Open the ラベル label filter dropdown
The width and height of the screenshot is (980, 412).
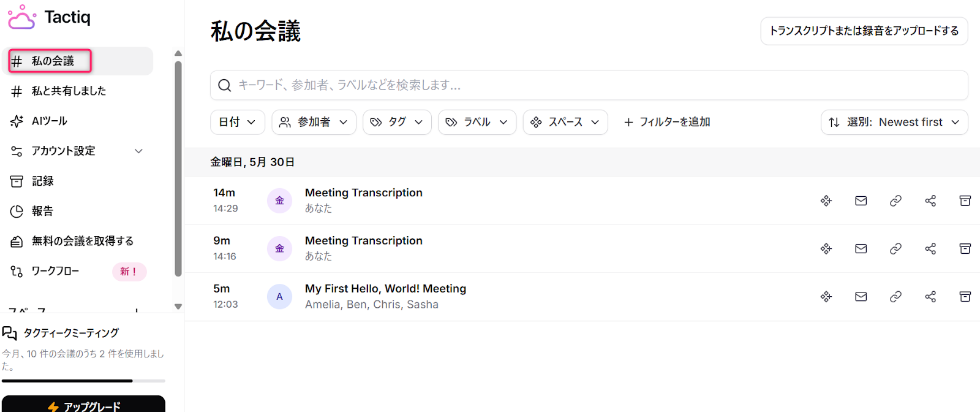(x=477, y=122)
